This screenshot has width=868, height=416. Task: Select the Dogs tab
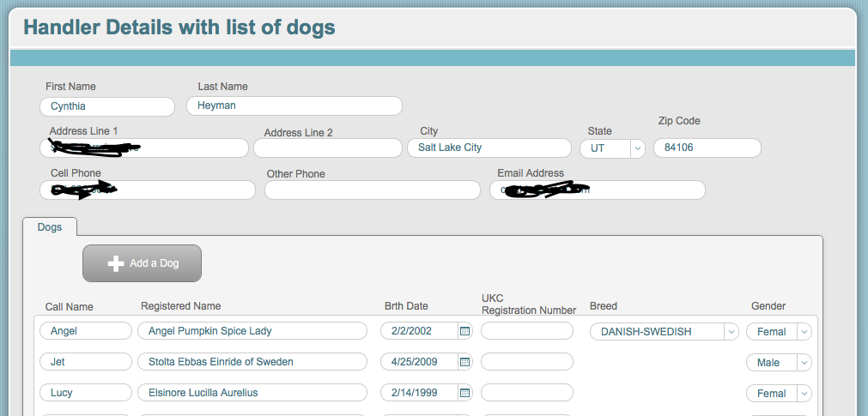click(x=49, y=227)
